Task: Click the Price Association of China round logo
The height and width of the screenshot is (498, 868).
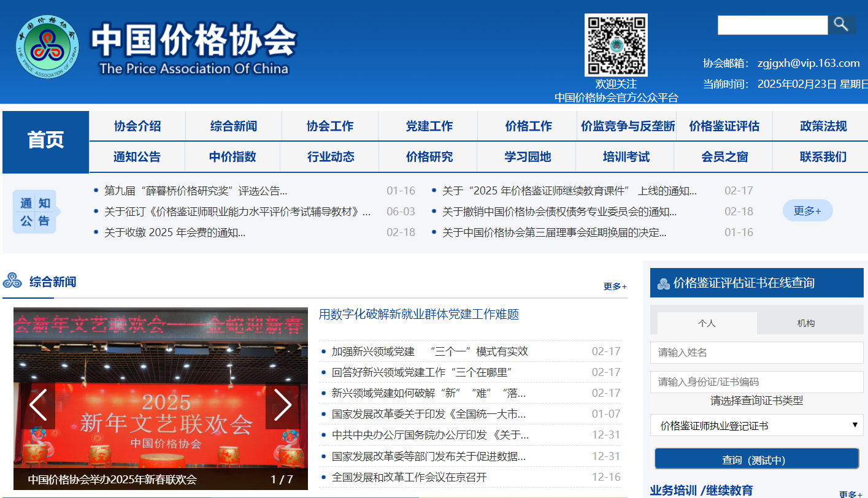Action: pos(48,47)
